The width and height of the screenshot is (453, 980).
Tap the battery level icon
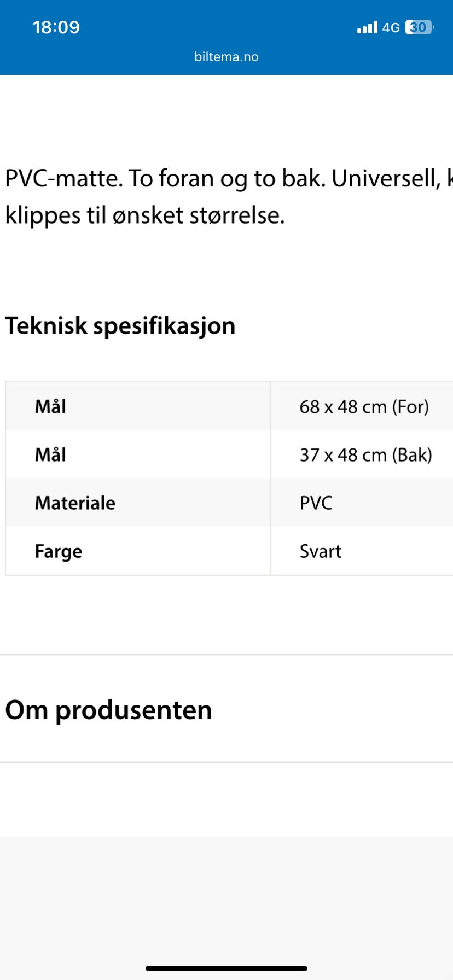(420, 27)
